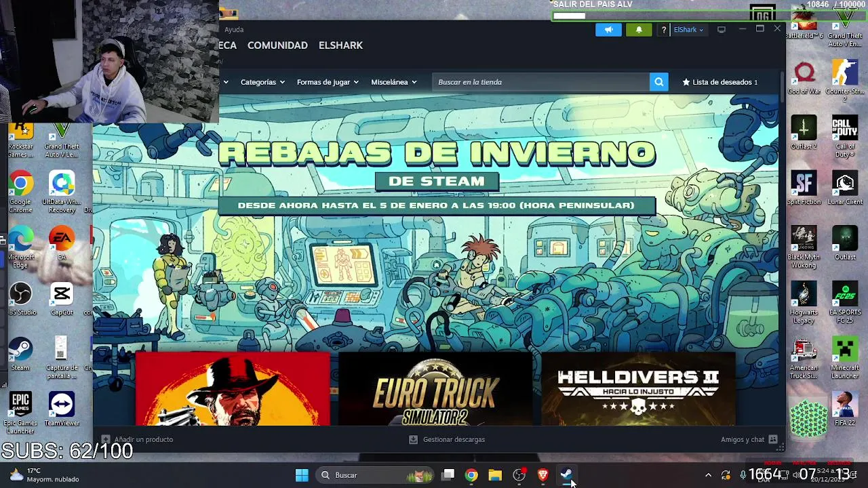This screenshot has height=488, width=868.
Task: Open the OBS taskbar icon
Action: [519, 475]
